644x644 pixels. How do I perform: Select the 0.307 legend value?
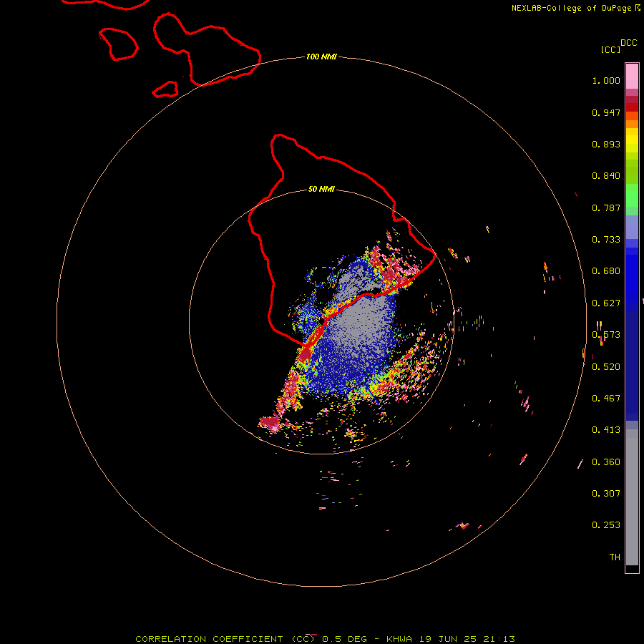click(x=606, y=494)
